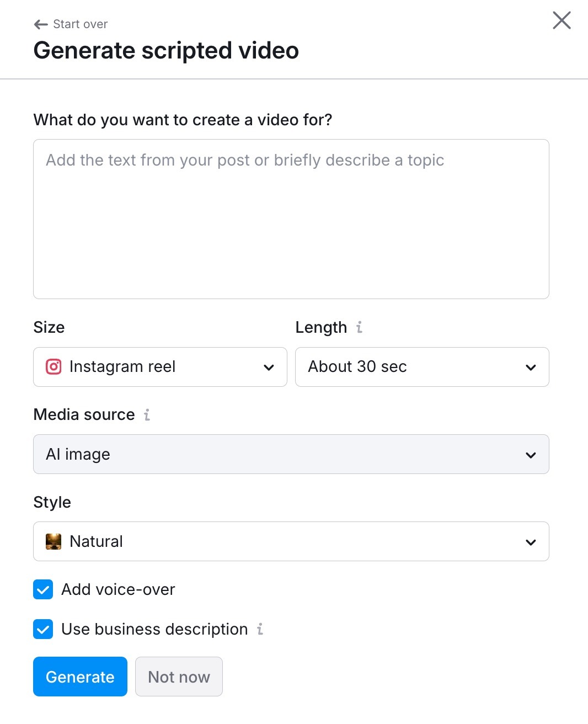Click the Generate button
Screen dimensions: 588x724
pyautogui.click(x=79, y=677)
